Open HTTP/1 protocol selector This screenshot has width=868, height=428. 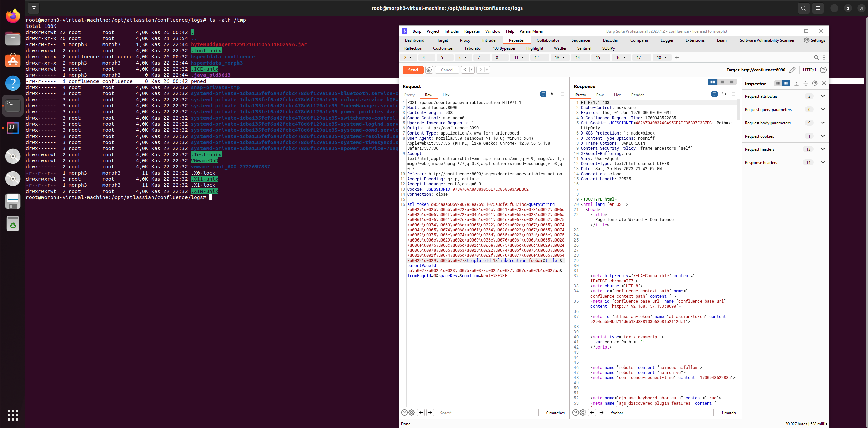(x=810, y=70)
